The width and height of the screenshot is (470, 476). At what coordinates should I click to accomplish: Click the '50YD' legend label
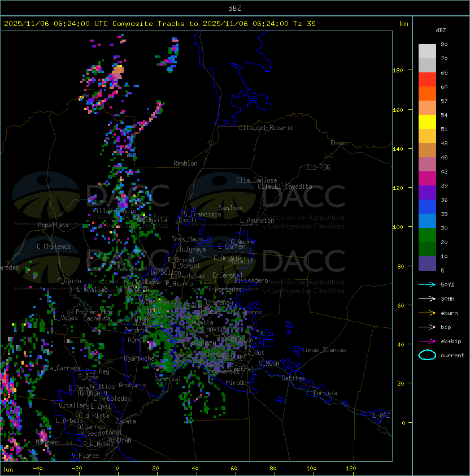[447, 285]
